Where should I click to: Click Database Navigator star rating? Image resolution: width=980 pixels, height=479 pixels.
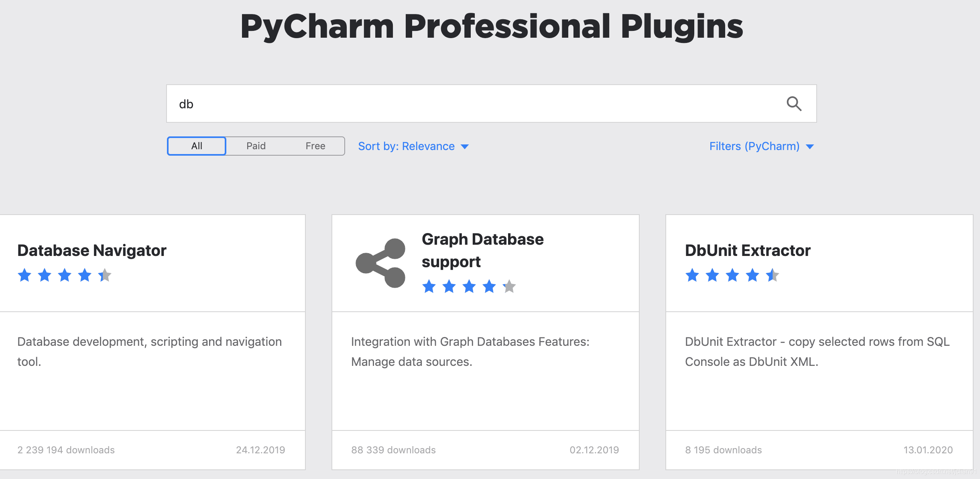coord(65,276)
